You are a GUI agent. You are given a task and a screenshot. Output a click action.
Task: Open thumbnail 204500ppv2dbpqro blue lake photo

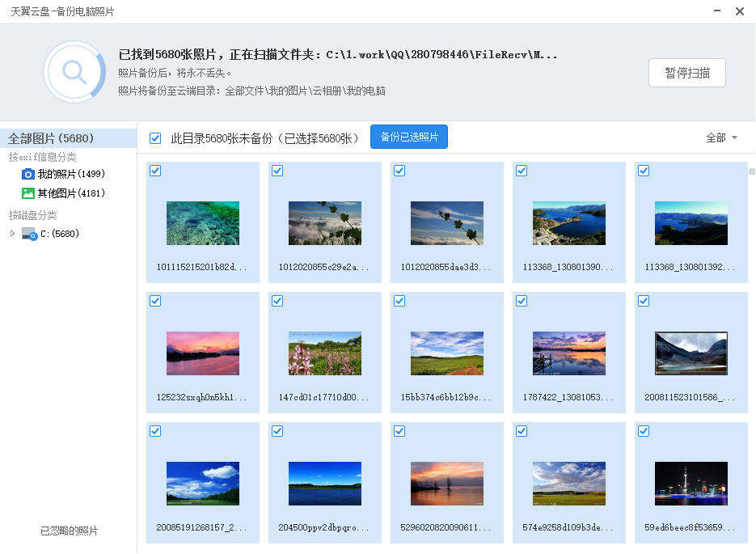pyautogui.click(x=324, y=483)
